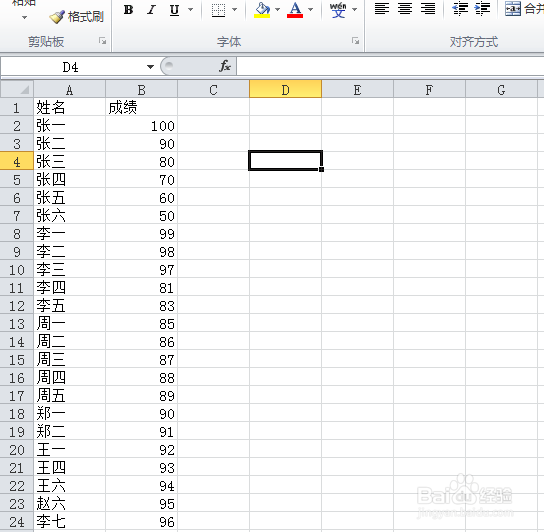Click cell with name 赵六
The image size is (544, 532).
pos(69,504)
